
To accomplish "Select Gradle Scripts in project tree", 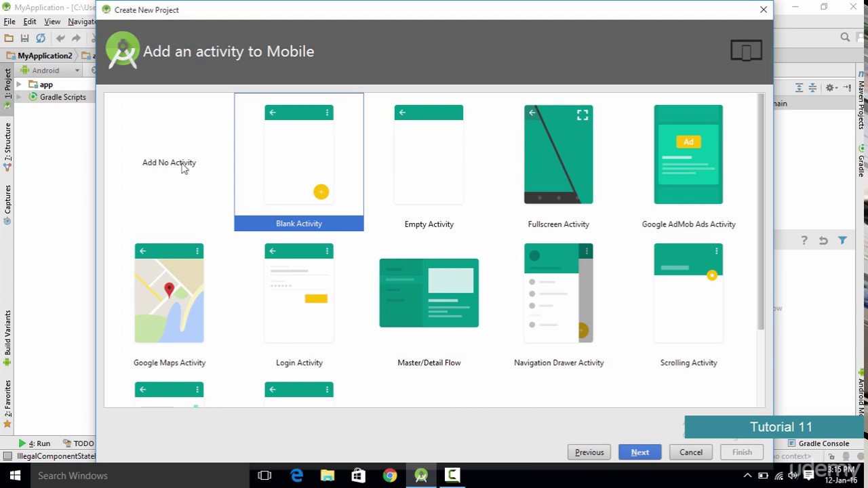I will [x=57, y=97].
